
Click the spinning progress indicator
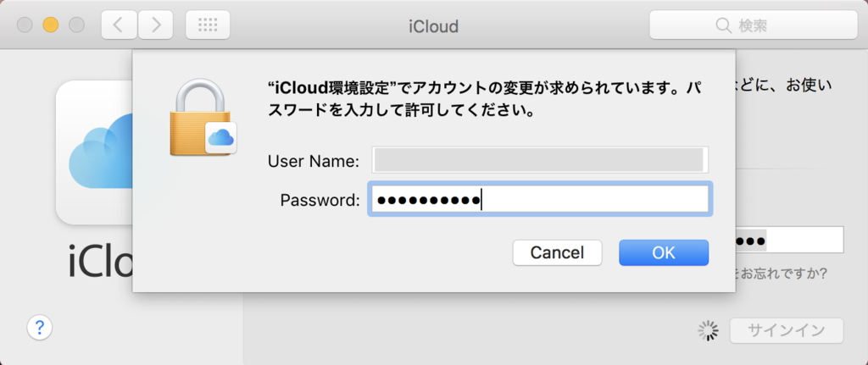[x=709, y=331]
